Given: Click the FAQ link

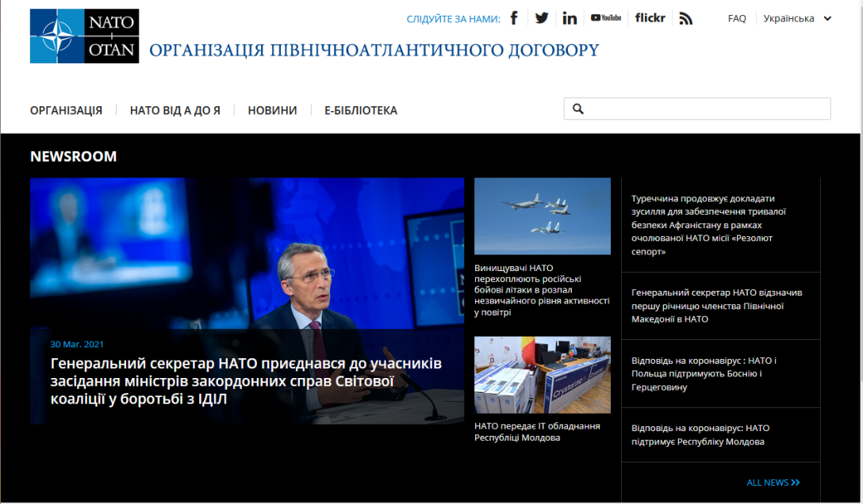Looking at the screenshot, I should coord(737,18).
